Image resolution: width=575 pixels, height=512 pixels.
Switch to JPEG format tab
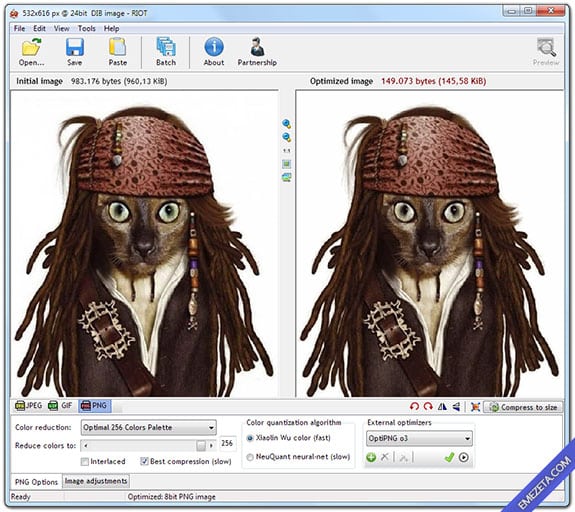point(29,406)
